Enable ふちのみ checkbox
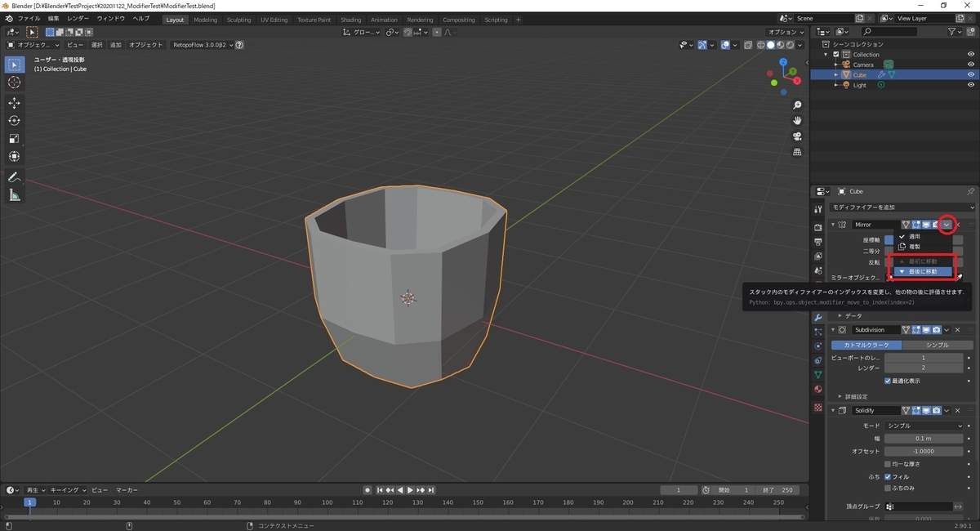The image size is (980, 531). [x=889, y=488]
